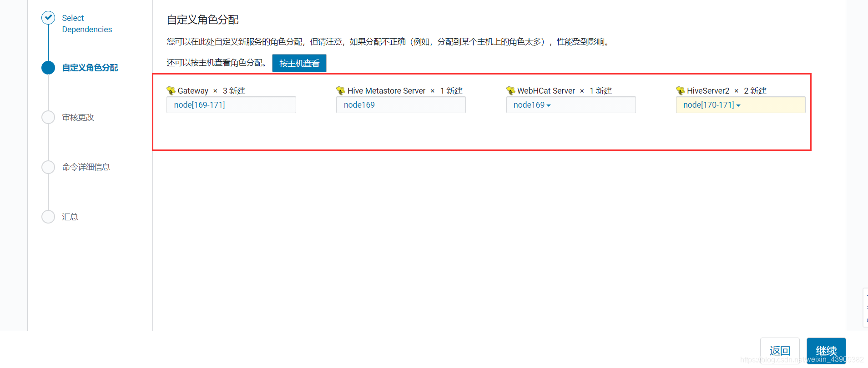Click the 继续 button
This screenshot has width=868, height=368.
826,351
